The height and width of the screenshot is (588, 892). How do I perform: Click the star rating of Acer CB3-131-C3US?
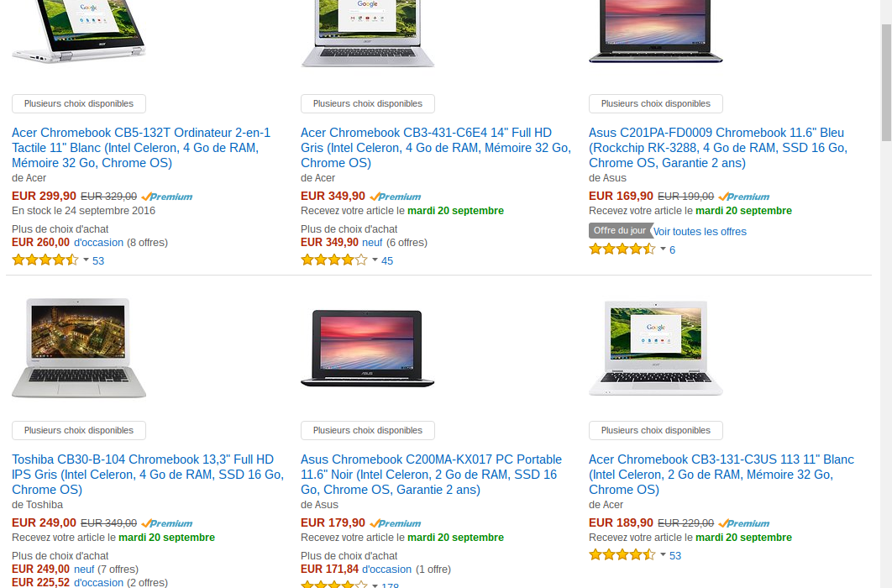click(x=622, y=555)
